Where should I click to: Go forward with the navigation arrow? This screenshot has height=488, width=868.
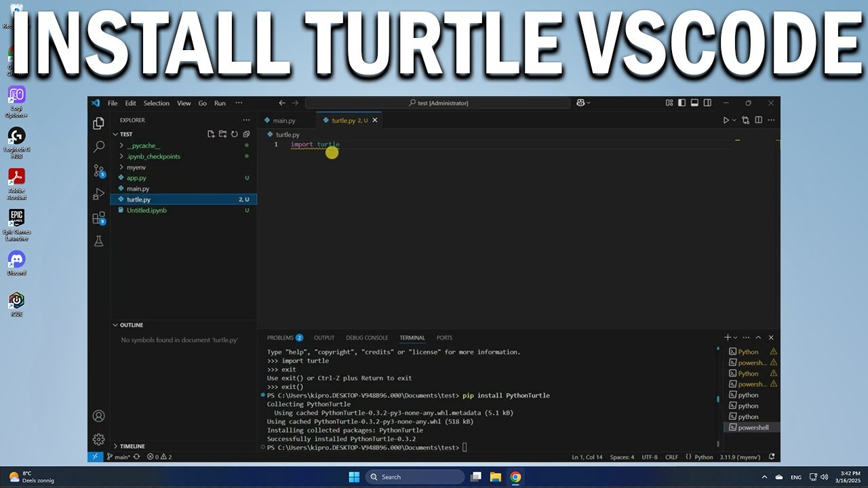point(295,103)
